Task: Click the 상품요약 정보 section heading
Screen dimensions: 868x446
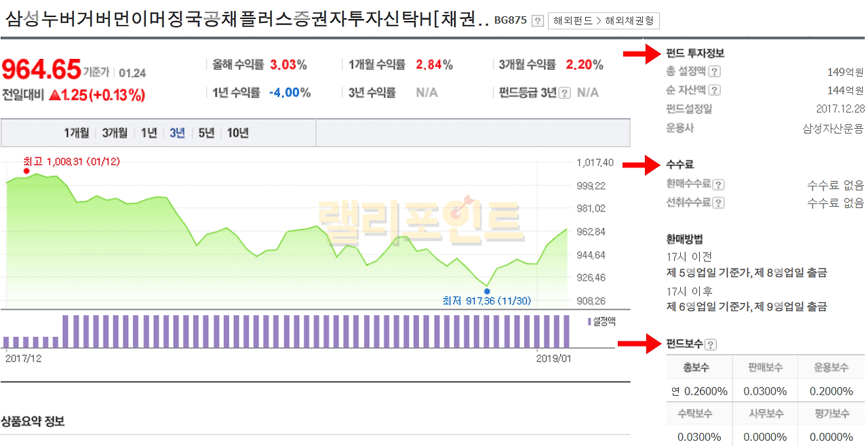Action: [x=33, y=422]
